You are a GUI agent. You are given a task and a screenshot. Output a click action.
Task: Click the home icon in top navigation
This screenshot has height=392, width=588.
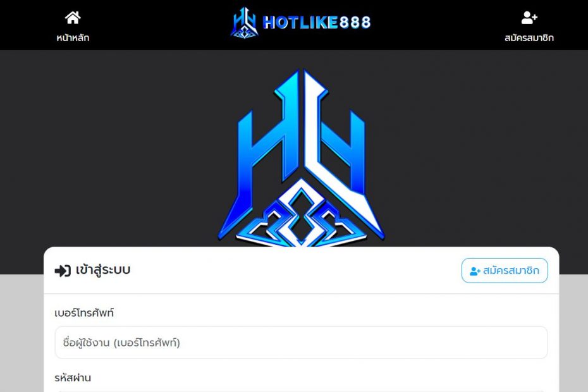[x=73, y=18]
